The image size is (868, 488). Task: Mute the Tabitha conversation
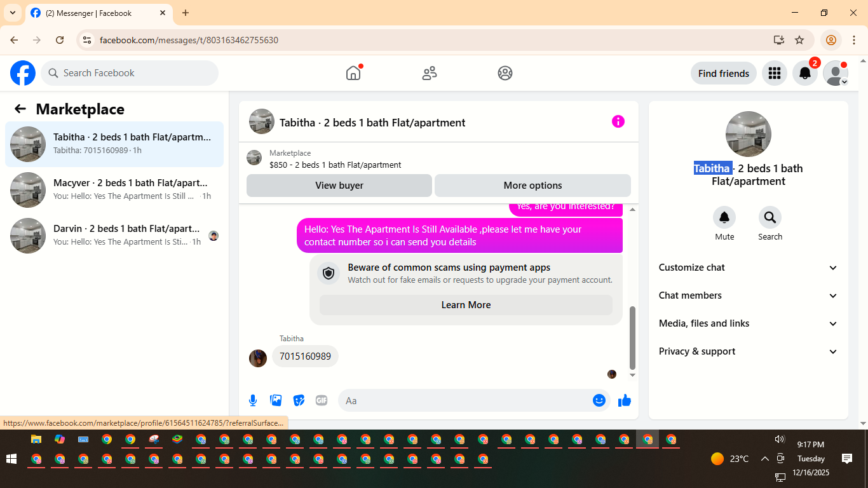click(724, 218)
